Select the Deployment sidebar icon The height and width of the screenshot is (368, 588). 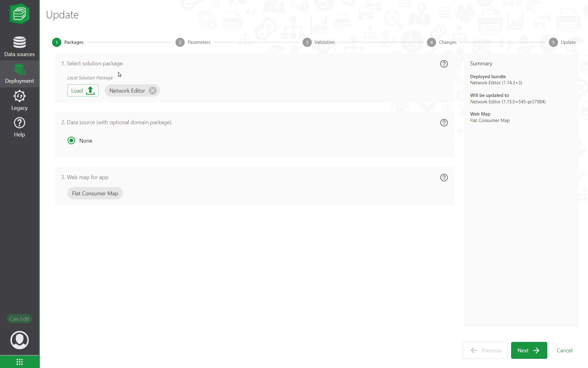(x=19, y=74)
